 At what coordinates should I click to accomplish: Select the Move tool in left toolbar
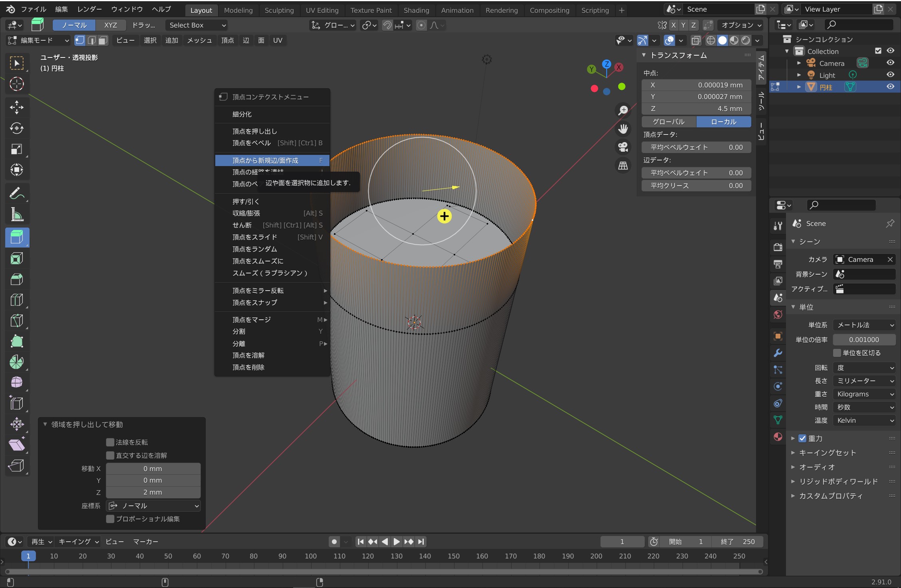click(16, 107)
